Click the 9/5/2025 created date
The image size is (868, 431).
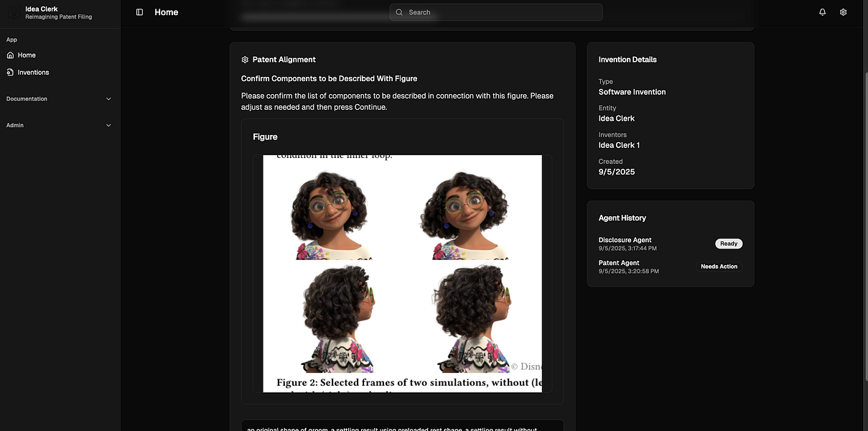coord(617,172)
